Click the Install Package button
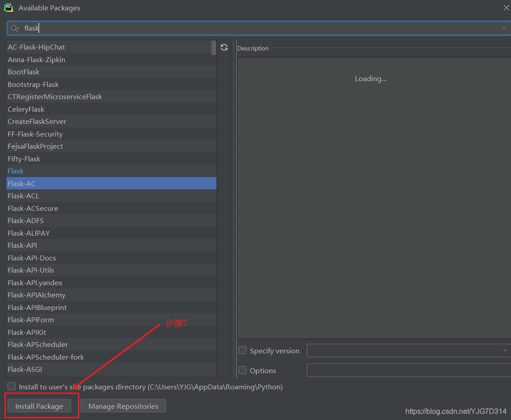The height and width of the screenshot is (420, 511). tap(39, 406)
